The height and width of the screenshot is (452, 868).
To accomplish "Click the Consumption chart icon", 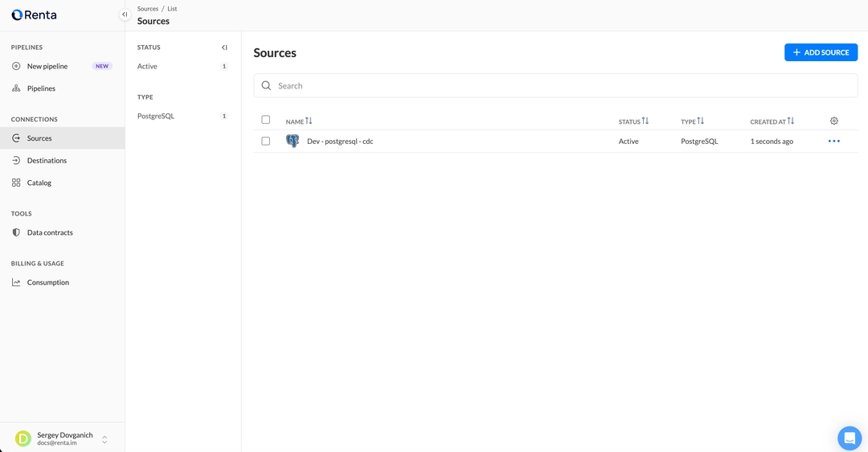I will [16, 282].
